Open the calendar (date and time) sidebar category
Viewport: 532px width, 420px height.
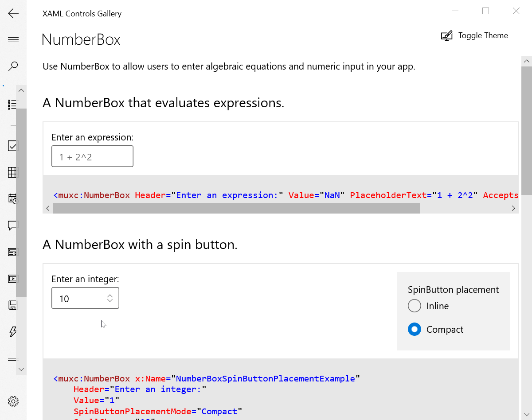[12, 198]
